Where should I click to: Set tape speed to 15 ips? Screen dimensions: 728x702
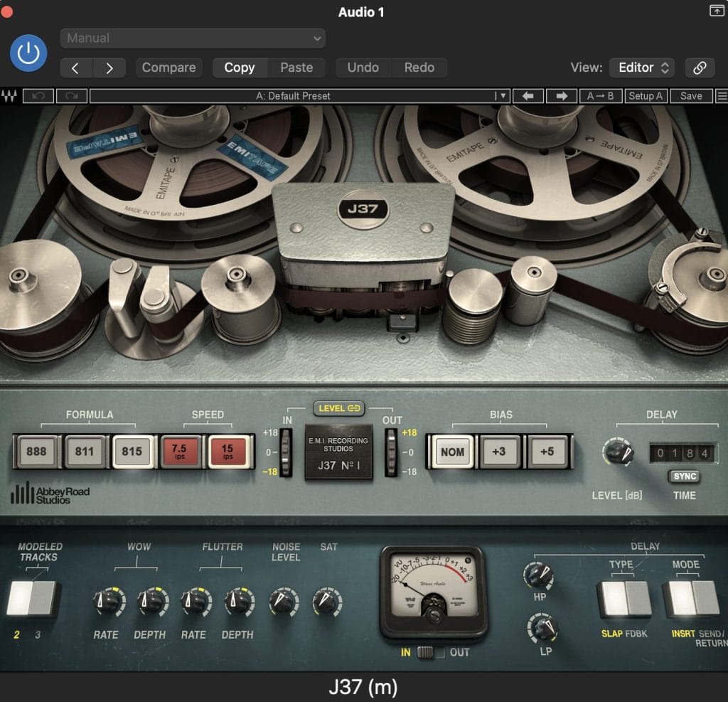(228, 452)
